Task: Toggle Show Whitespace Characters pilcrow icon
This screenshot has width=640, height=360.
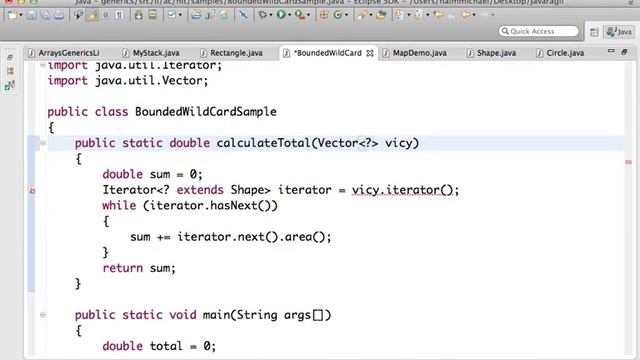Action: [x=119, y=16]
